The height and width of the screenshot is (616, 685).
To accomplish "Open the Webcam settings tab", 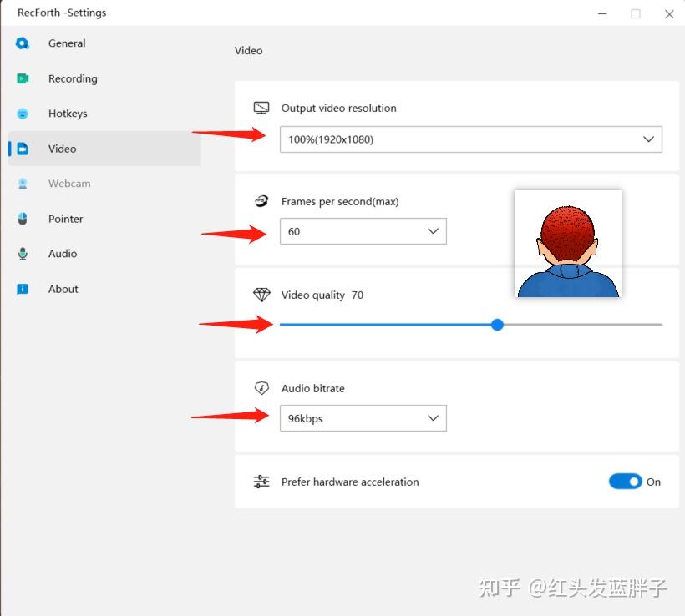I will (69, 184).
